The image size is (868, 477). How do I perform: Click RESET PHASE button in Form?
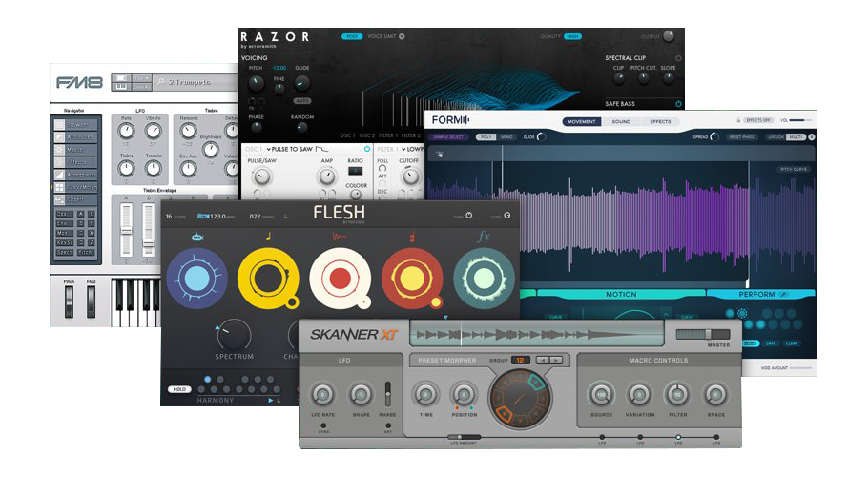click(742, 136)
